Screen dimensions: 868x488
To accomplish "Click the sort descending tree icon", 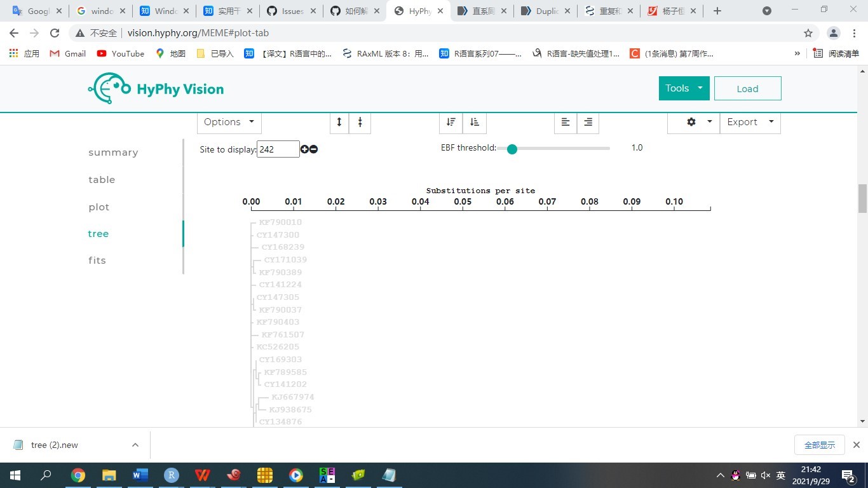I will pyautogui.click(x=450, y=122).
